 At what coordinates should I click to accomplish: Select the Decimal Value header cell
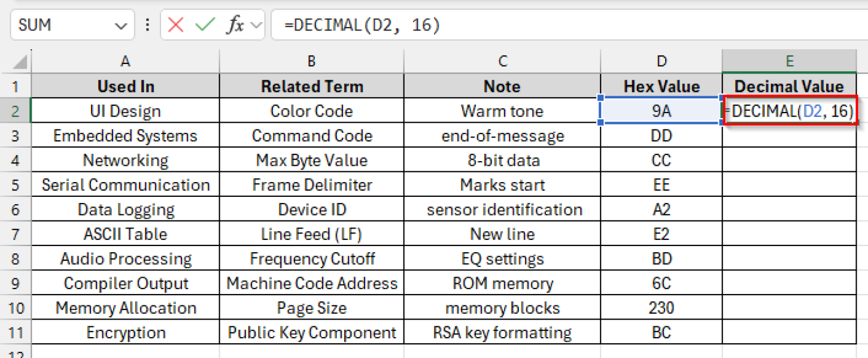pos(789,86)
